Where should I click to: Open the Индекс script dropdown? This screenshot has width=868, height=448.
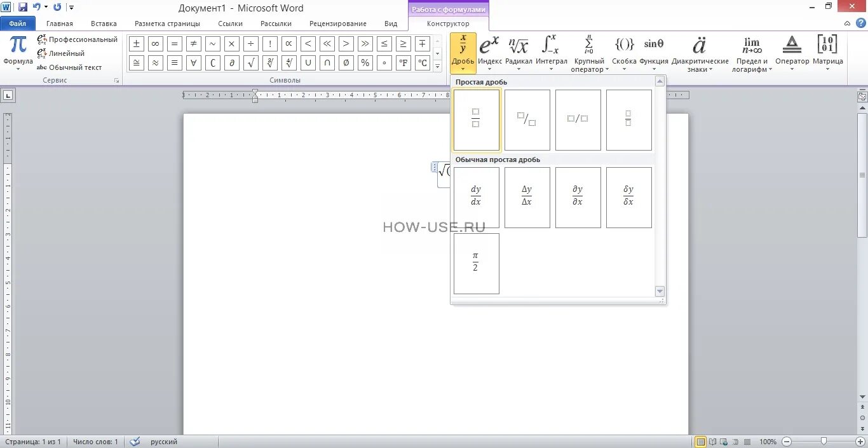(x=490, y=53)
